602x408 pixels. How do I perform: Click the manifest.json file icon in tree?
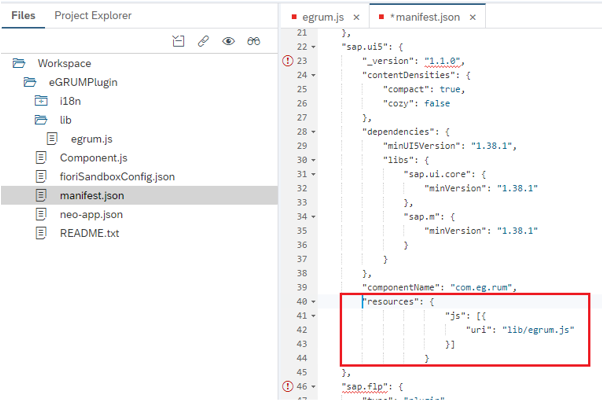(41, 195)
